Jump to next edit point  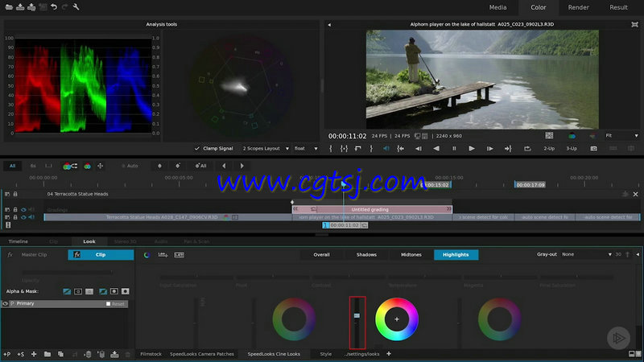508,149
